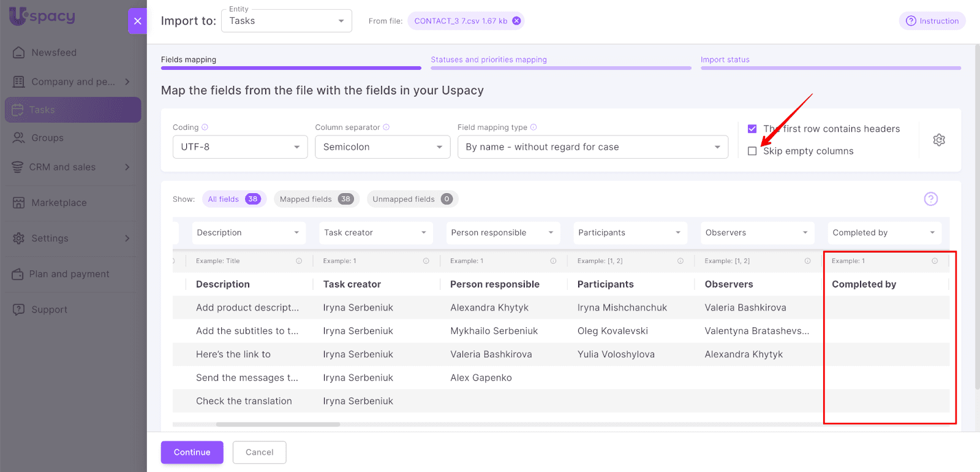The width and height of the screenshot is (980, 472).
Task: Switch to Statuses and priorities mapping step
Action: 488,59
